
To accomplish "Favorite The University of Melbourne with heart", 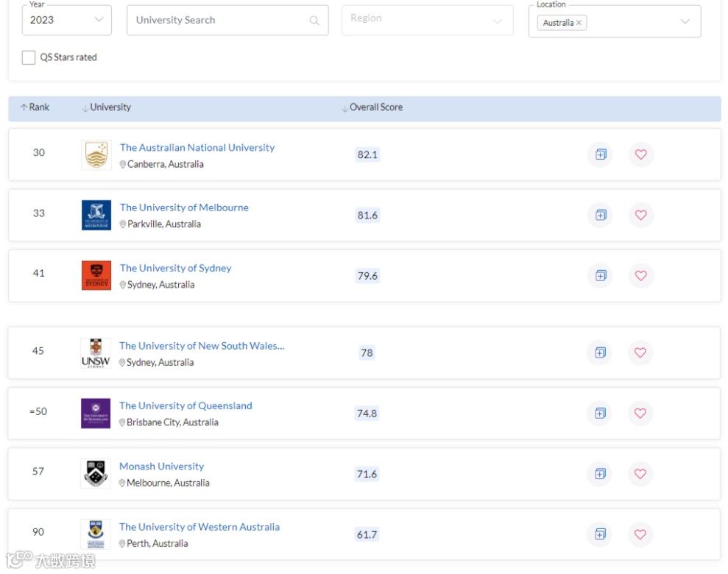I will click(x=640, y=215).
